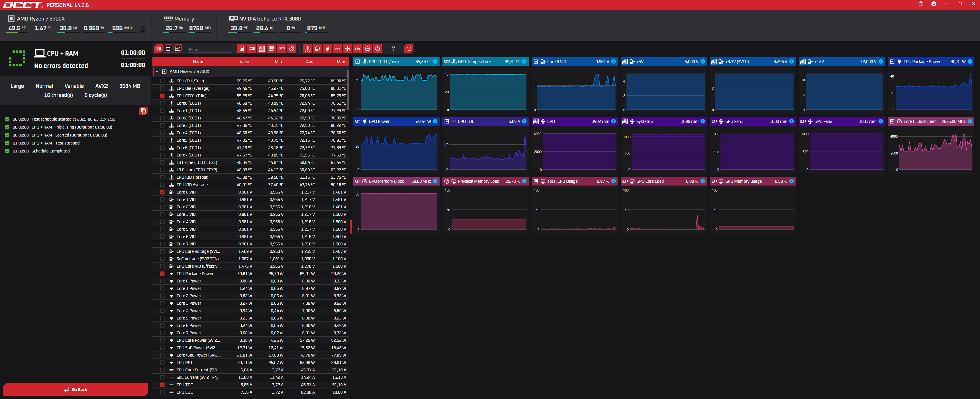Switch to the table view mode icon
The height and width of the screenshot is (399, 980).
pos(168,49)
